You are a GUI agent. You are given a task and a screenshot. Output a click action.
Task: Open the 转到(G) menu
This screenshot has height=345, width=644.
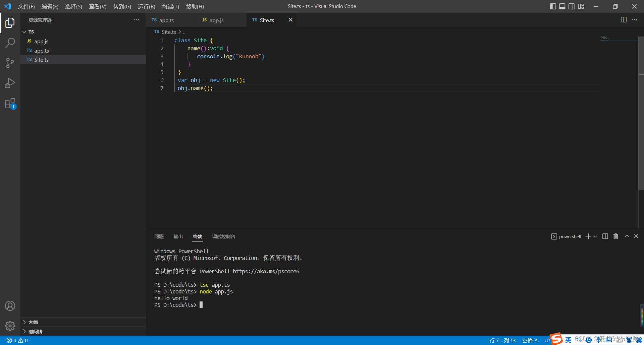pos(122,6)
